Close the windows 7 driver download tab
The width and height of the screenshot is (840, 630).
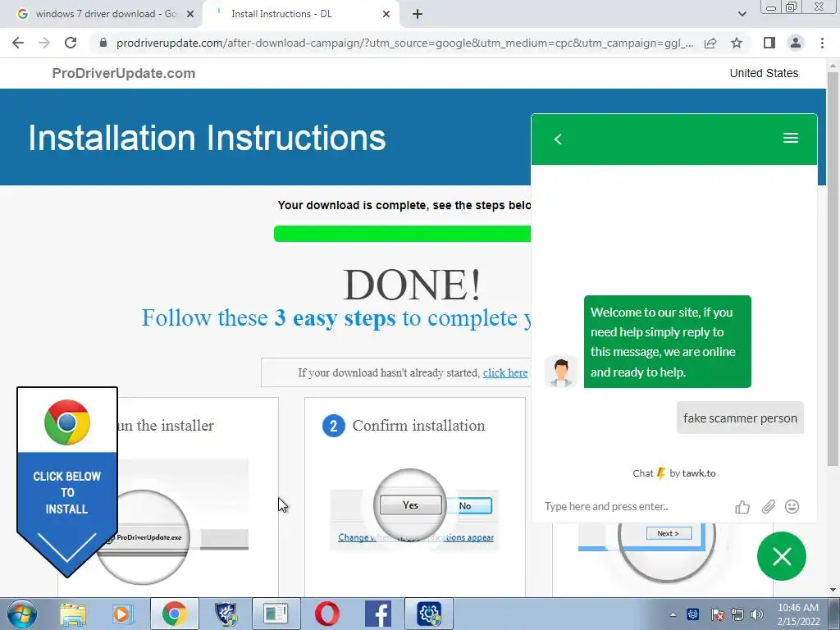pos(190,14)
